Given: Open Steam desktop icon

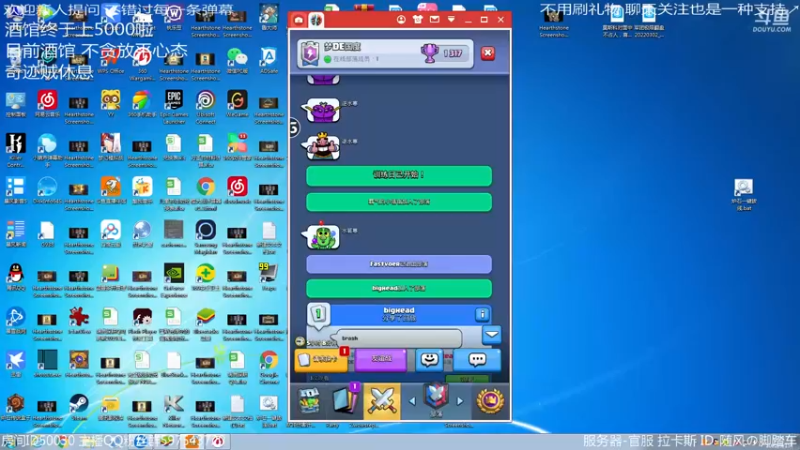Looking at the screenshot, I should point(79,407).
